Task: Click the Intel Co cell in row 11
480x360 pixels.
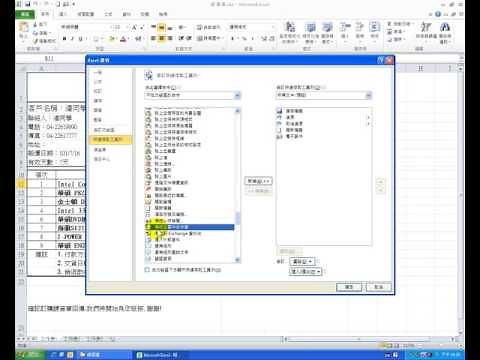Action: click(71, 184)
